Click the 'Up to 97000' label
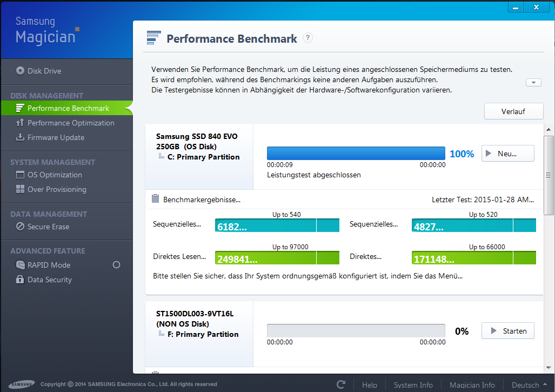 click(290, 247)
